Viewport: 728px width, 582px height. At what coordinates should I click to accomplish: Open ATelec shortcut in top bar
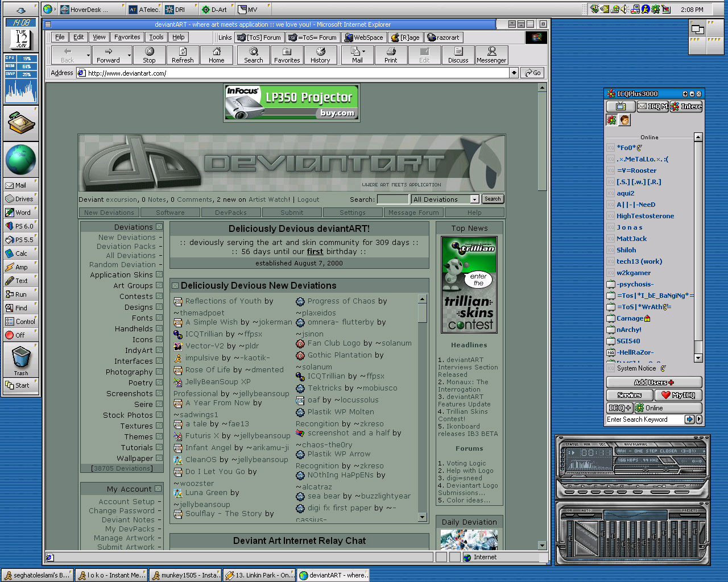[x=144, y=9]
